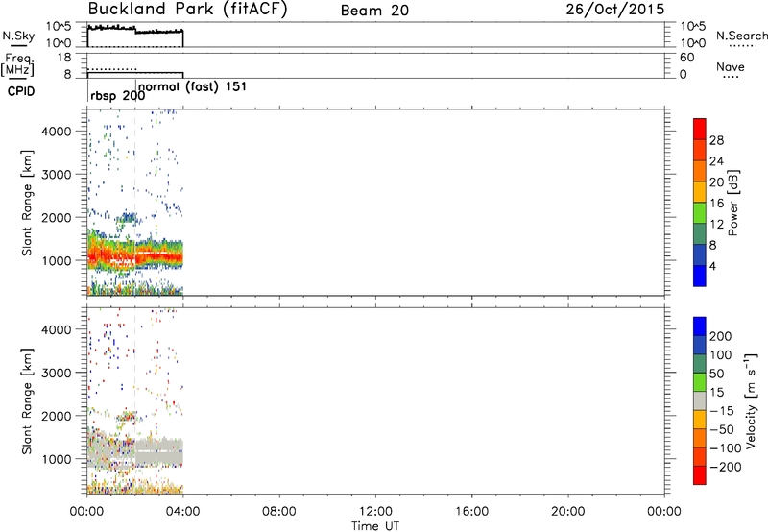768x532 pixels.
Task: Click the '08:00' time axis tick label
Action: point(279,512)
